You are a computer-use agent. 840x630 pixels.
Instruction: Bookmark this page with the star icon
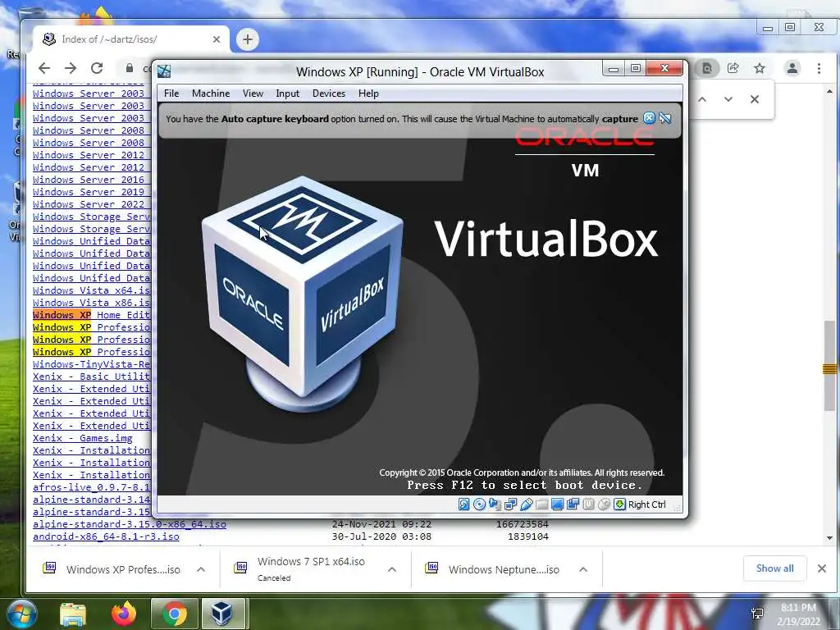pyautogui.click(x=759, y=68)
